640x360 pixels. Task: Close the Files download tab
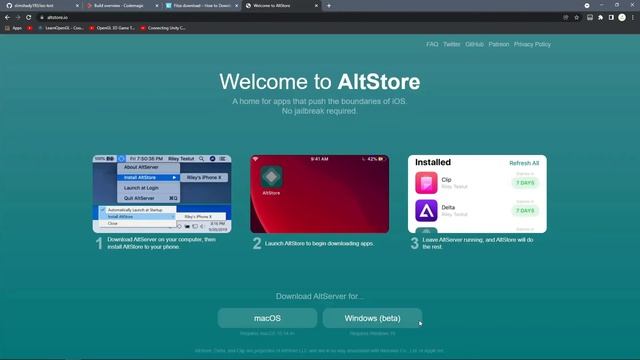(x=237, y=6)
